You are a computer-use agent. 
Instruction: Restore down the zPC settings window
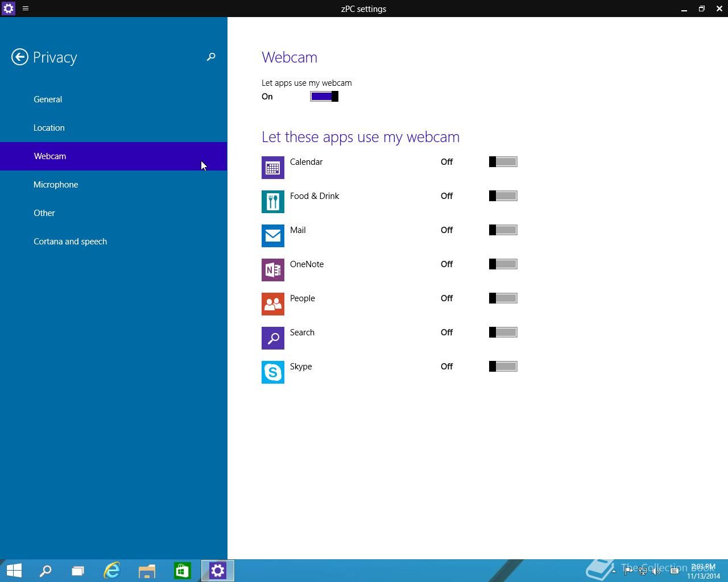[x=702, y=9]
